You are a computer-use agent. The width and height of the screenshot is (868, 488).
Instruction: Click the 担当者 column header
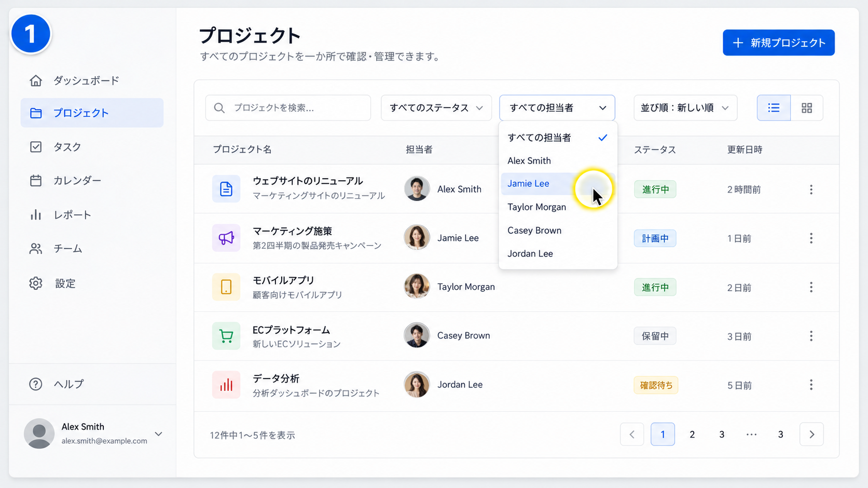point(419,150)
